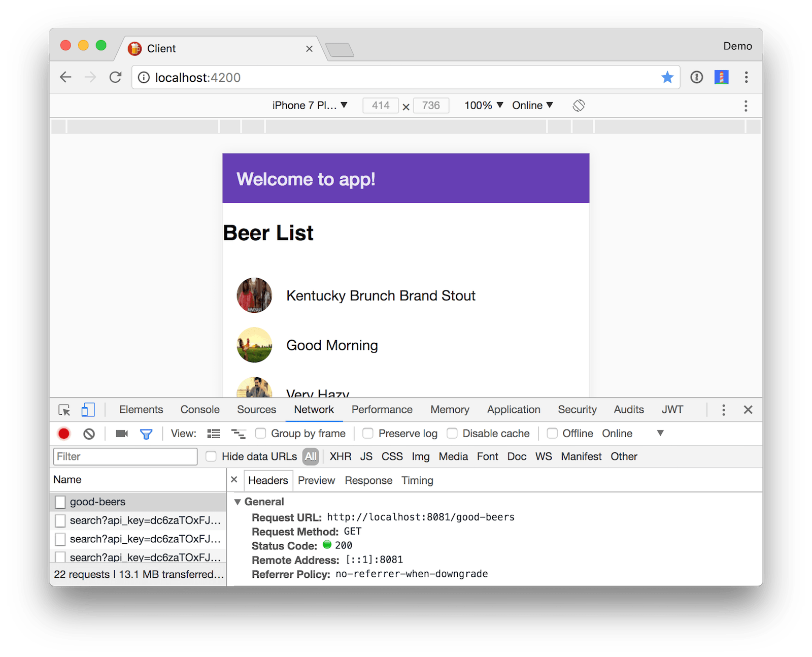The width and height of the screenshot is (812, 657).
Task: Select the good-beers network request
Action: point(97,502)
